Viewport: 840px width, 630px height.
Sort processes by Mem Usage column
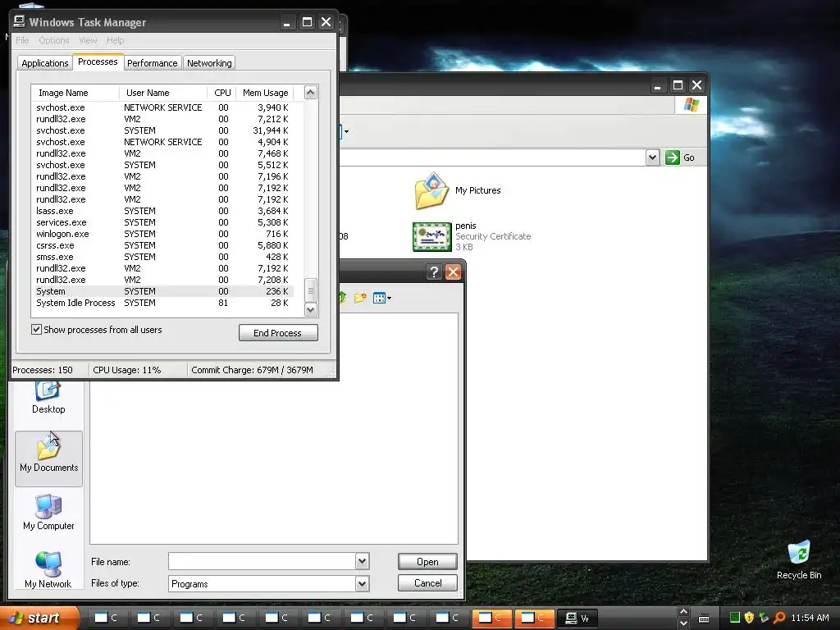265,93
